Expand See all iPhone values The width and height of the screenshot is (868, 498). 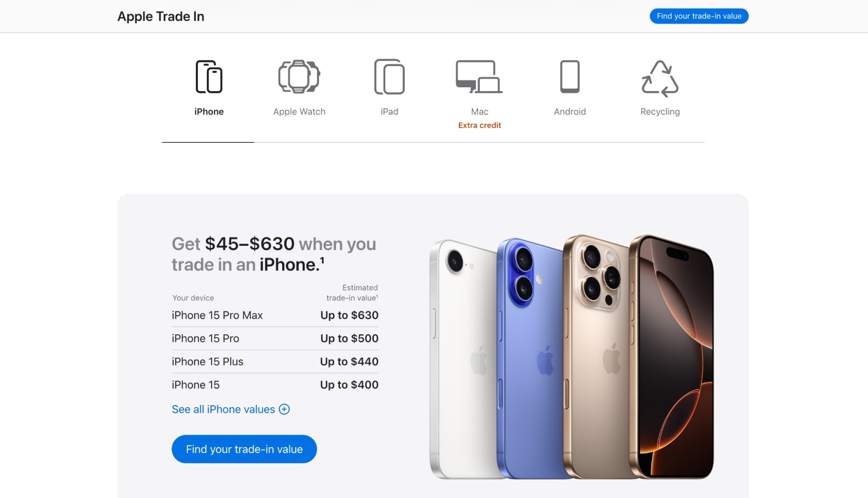[x=231, y=409]
